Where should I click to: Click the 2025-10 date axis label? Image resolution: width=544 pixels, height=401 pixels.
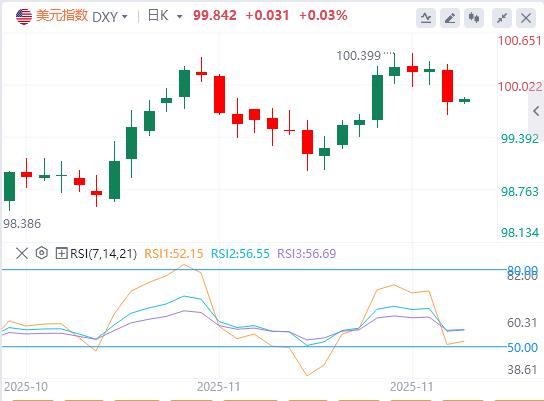[x=26, y=386]
